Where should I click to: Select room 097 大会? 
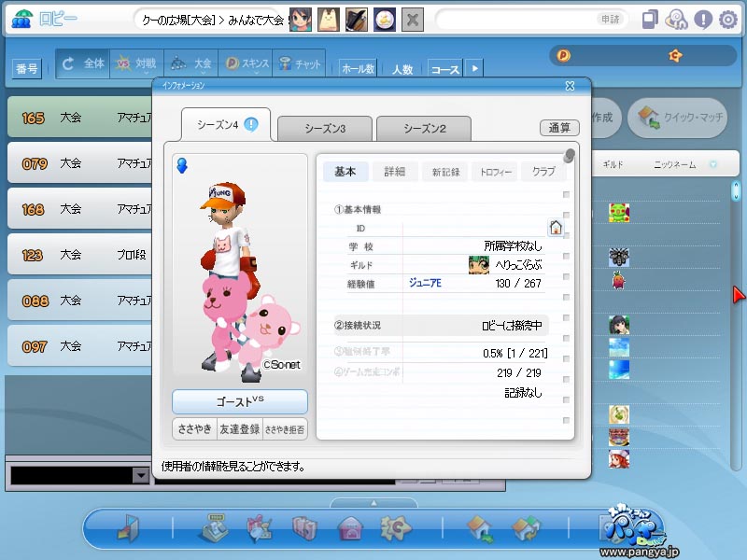[x=80, y=346]
